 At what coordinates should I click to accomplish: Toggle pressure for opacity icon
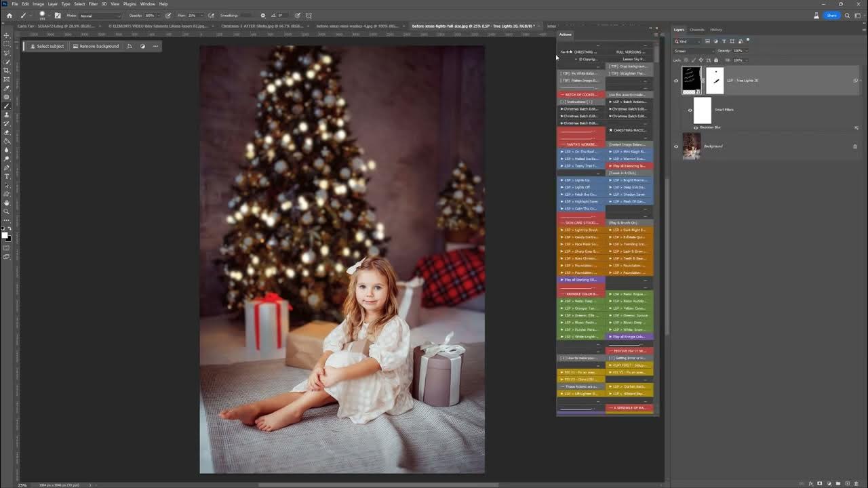168,15
